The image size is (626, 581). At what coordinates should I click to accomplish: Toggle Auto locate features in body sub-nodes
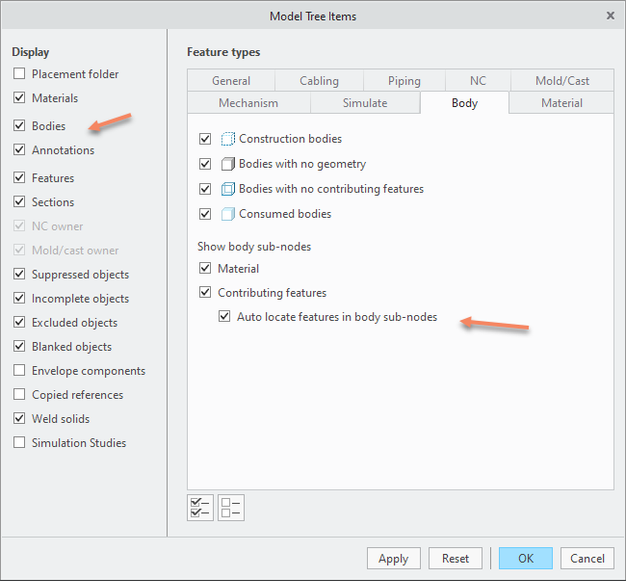(x=225, y=317)
